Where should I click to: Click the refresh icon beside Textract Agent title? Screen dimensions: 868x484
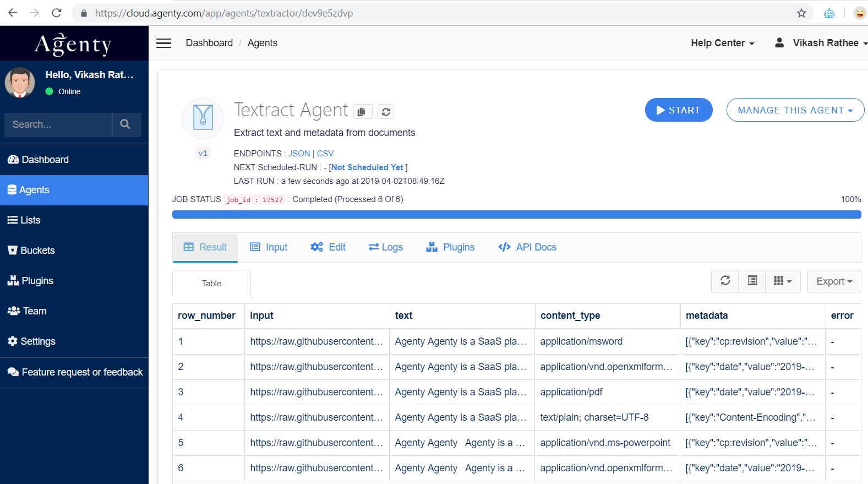[x=386, y=111]
